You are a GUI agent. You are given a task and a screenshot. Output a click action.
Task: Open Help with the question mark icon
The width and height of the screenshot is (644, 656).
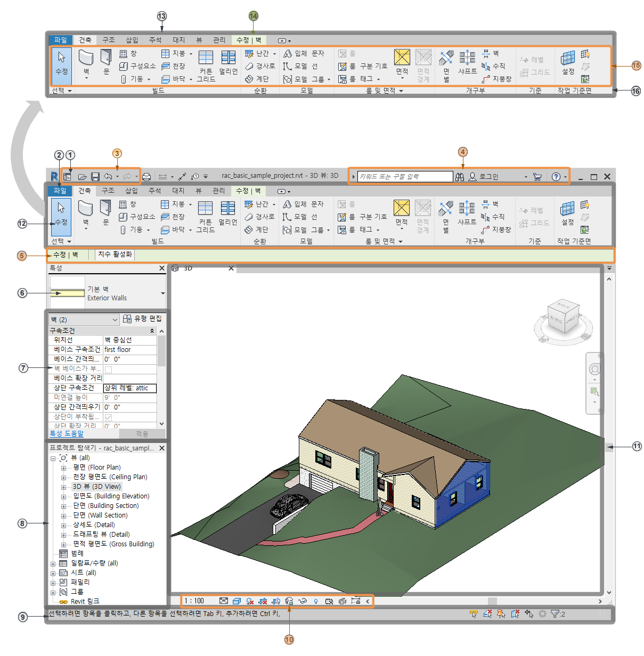point(556,177)
